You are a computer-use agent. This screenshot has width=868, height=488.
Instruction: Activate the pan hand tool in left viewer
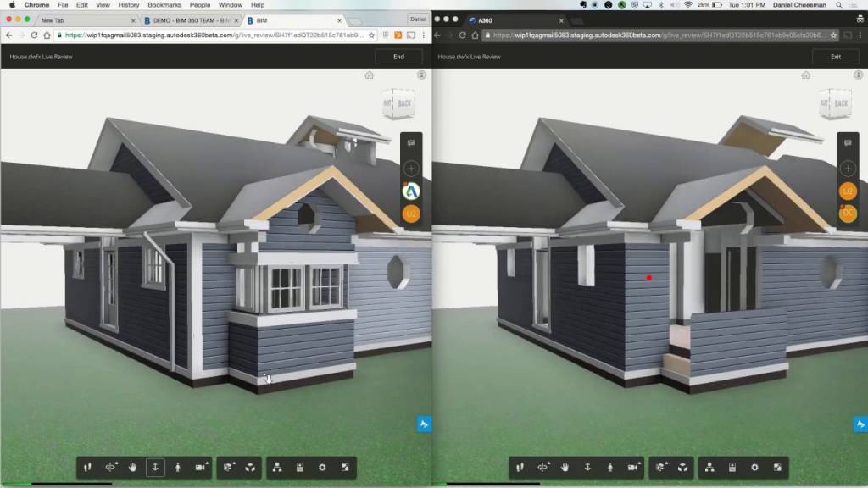pos(133,467)
